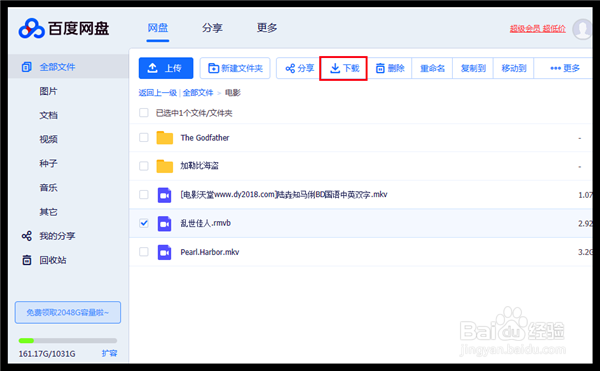Choose 复制到 to copy the file
Screen dimensions: 600x371
[x=473, y=68]
